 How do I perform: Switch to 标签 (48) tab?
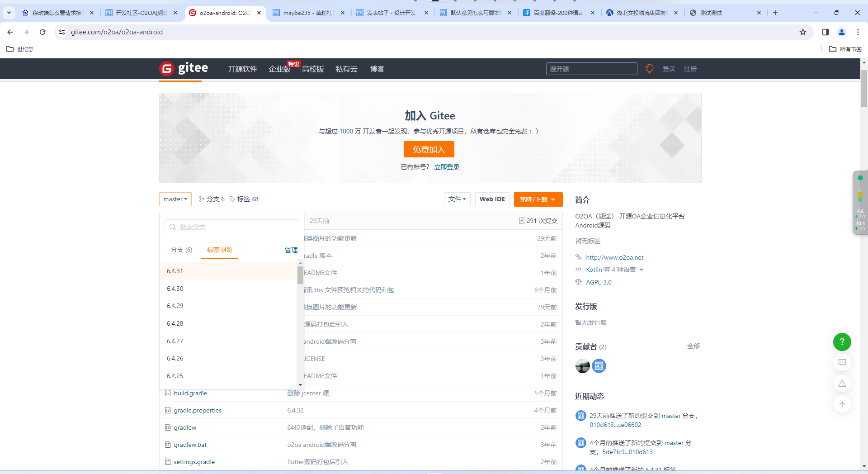point(219,250)
